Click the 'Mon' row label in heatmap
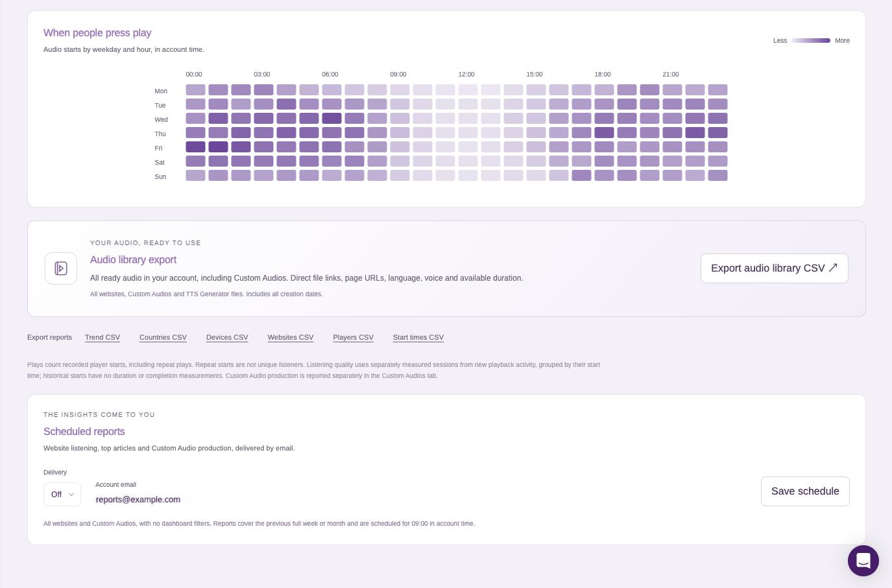This screenshot has height=588, width=892. tap(161, 91)
